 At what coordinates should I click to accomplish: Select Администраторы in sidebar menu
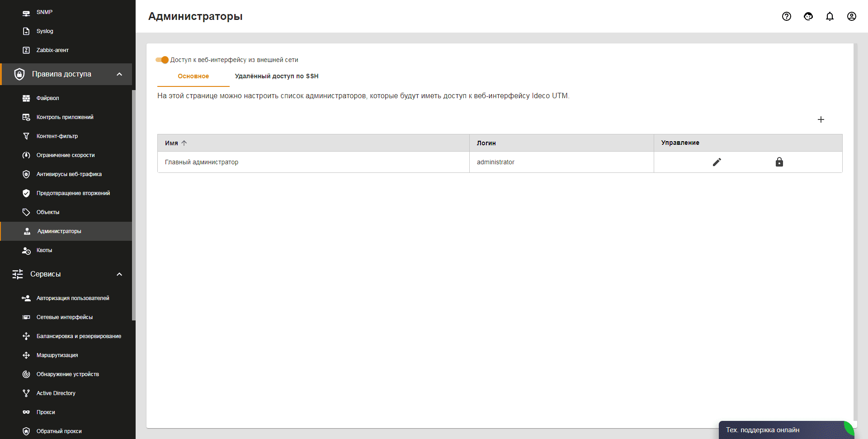(66, 231)
